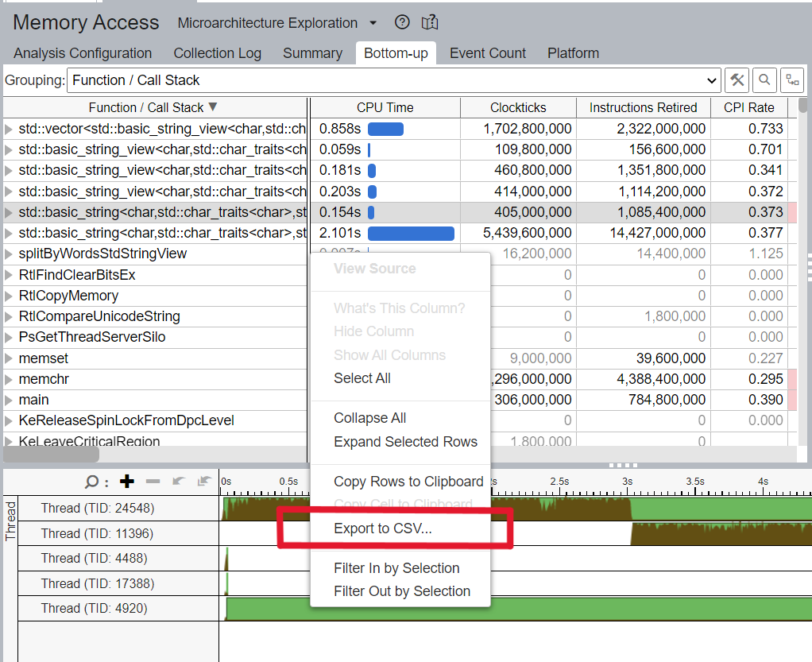Switch to the Event Count tab

click(487, 53)
